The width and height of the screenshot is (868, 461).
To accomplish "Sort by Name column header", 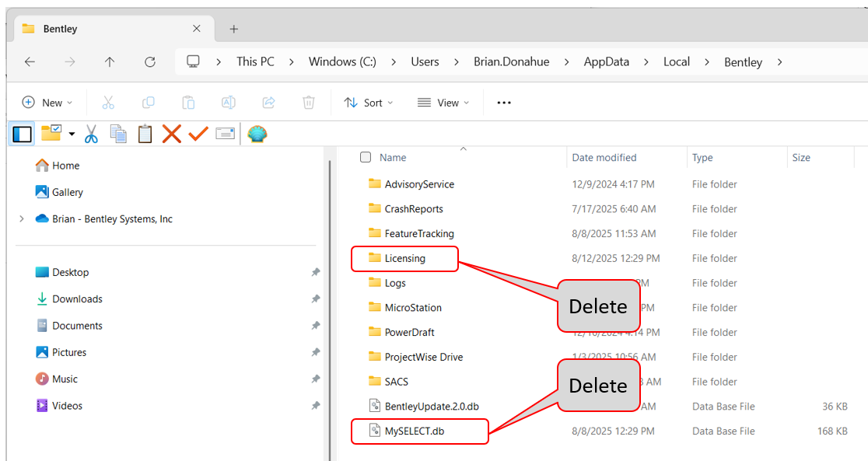I will [x=393, y=158].
